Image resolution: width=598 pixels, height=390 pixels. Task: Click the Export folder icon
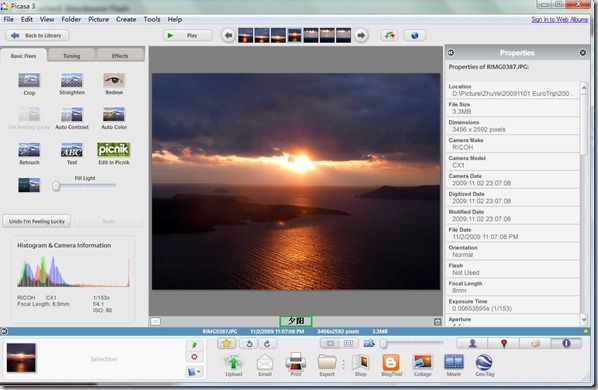(x=327, y=362)
